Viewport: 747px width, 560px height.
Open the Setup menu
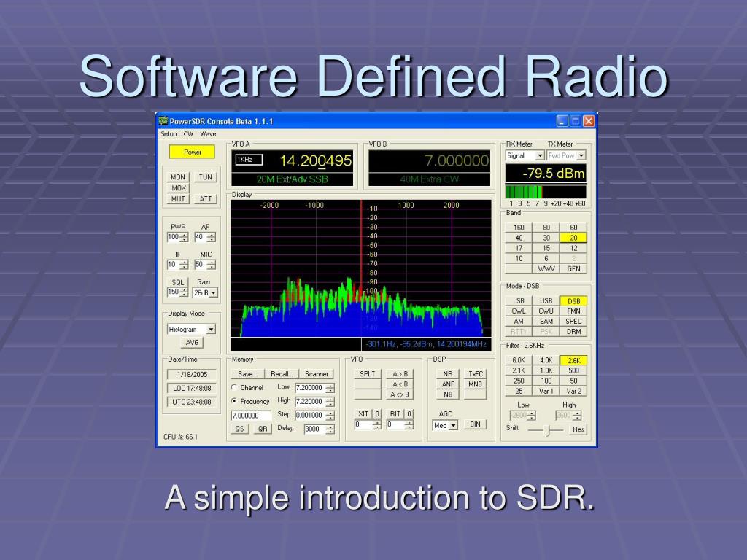(x=169, y=134)
